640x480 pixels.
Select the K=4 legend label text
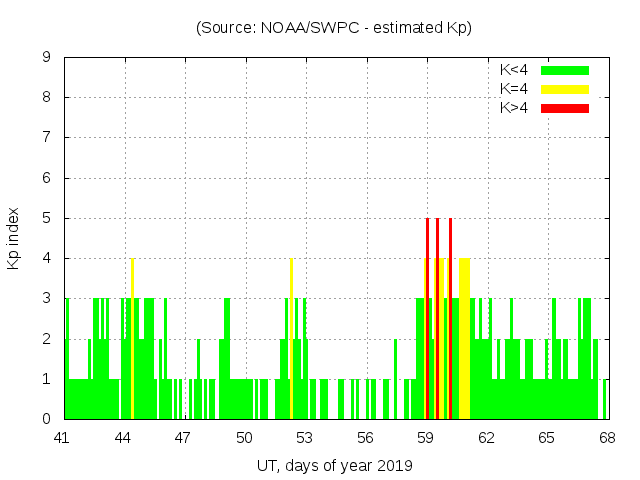(514, 89)
